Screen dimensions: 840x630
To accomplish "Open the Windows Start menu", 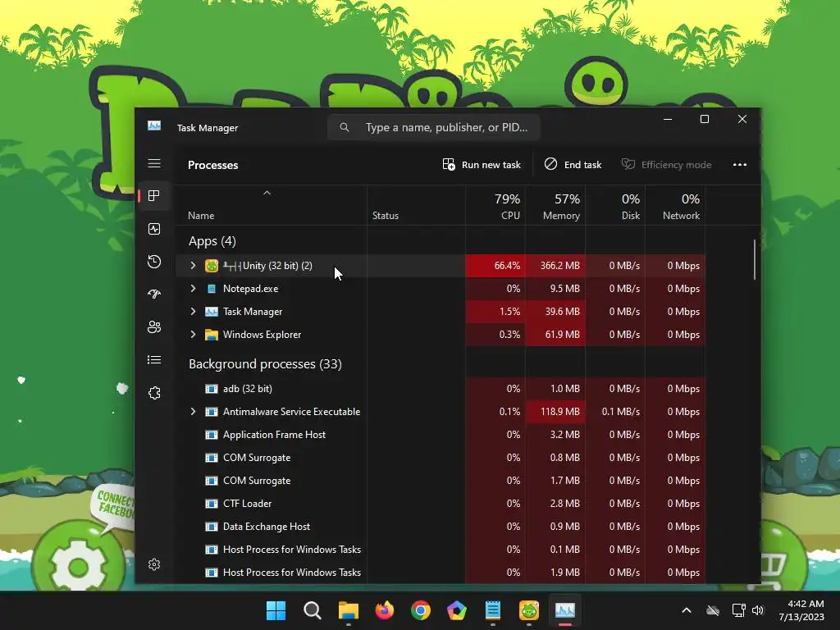I will pyautogui.click(x=276, y=610).
